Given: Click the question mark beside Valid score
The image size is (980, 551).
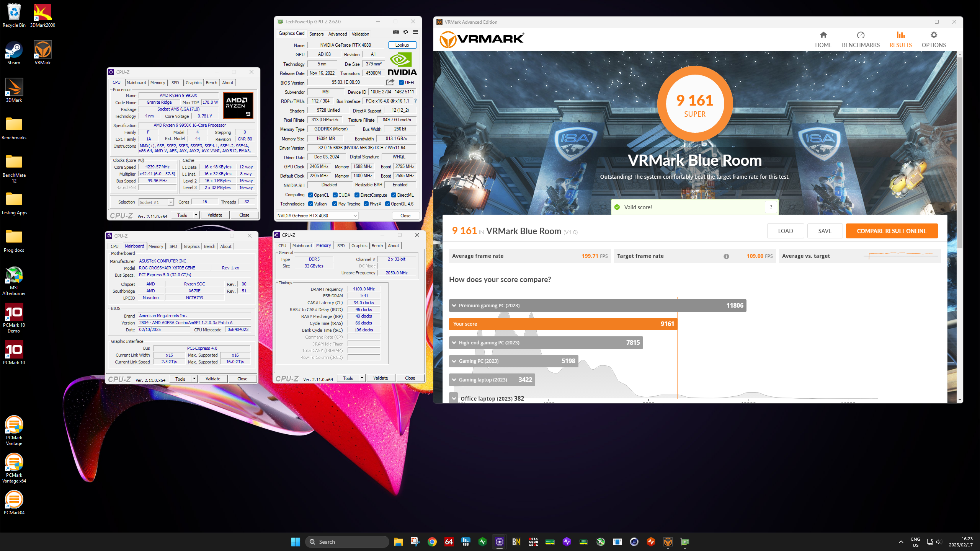Looking at the screenshot, I should click(771, 207).
